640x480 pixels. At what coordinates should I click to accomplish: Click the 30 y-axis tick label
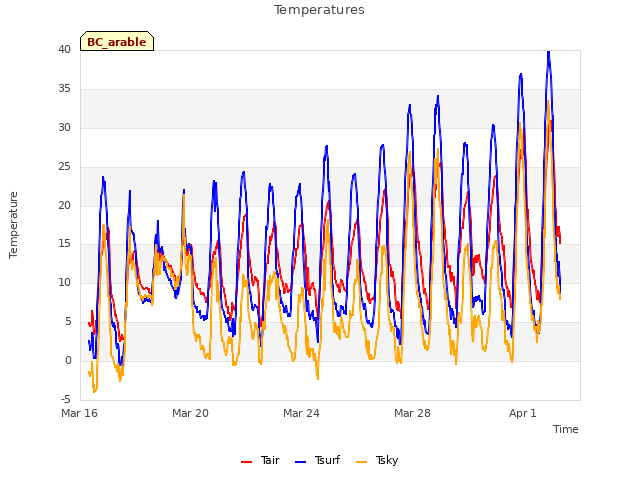click(64, 128)
